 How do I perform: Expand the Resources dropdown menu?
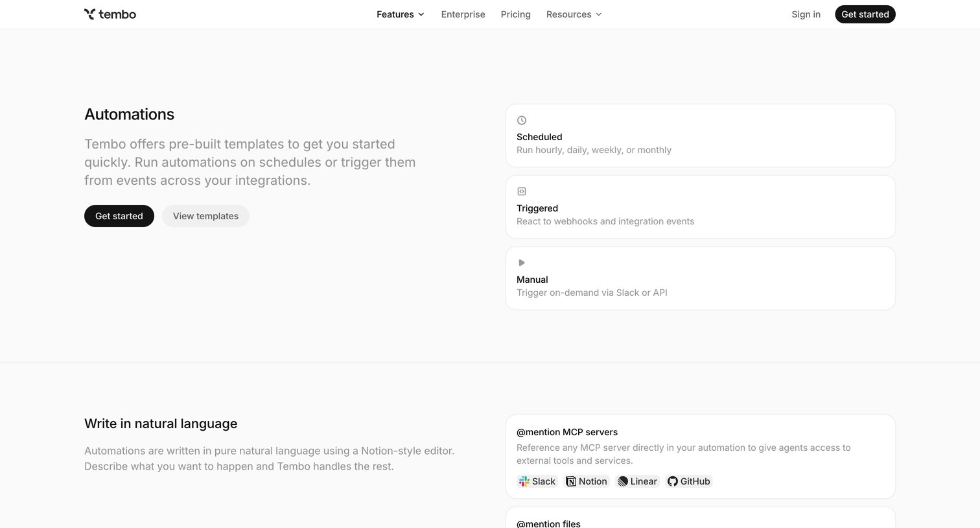(x=574, y=14)
